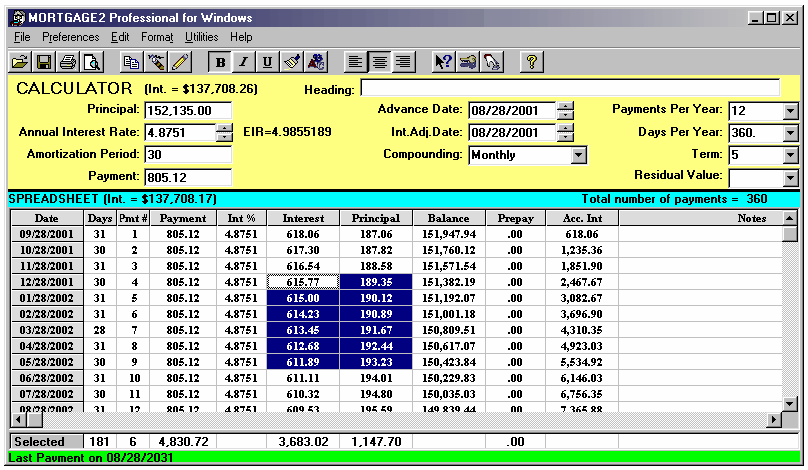The width and height of the screenshot is (808, 470).
Task: Expand the Compounding dropdown
Action: click(578, 155)
